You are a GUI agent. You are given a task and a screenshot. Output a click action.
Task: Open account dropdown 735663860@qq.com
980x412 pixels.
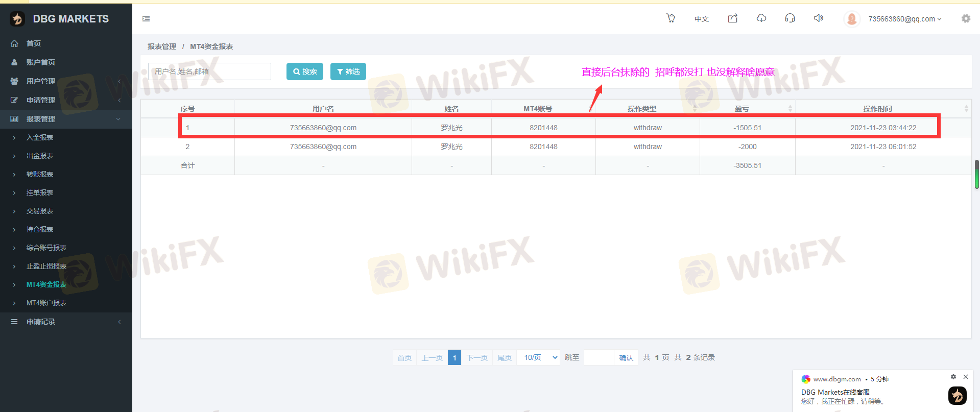click(x=904, y=19)
